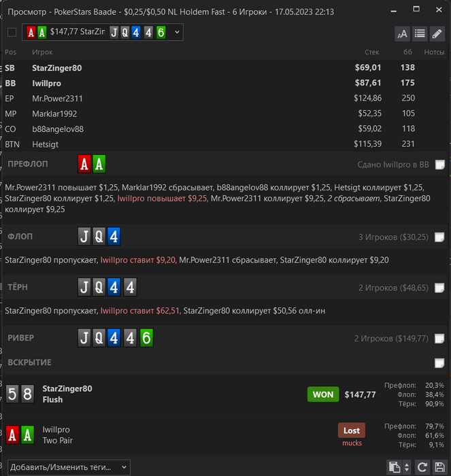This screenshot has width=451, height=476.
Task: Open the river note icon
Action: tap(439, 338)
